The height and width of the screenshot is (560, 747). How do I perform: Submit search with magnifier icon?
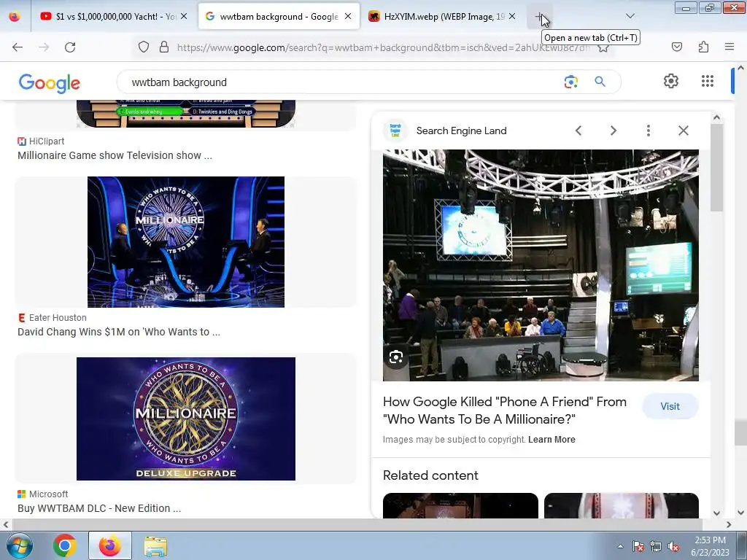coord(600,82)
